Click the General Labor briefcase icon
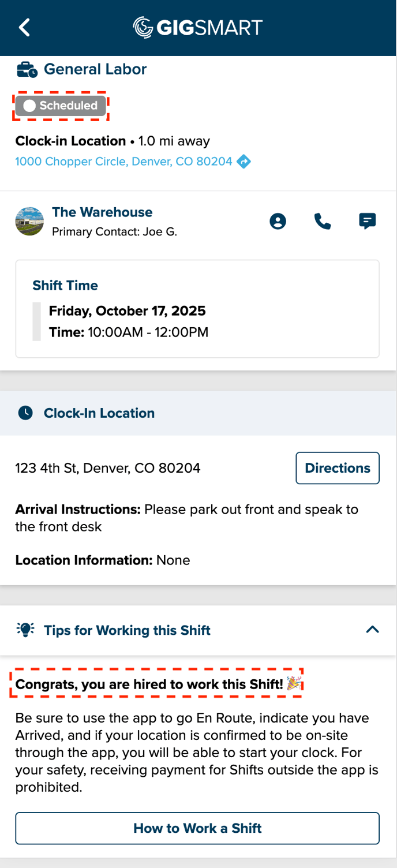This screenshot has width=397, height=868. pyautogui.click(x=27, y=70)
